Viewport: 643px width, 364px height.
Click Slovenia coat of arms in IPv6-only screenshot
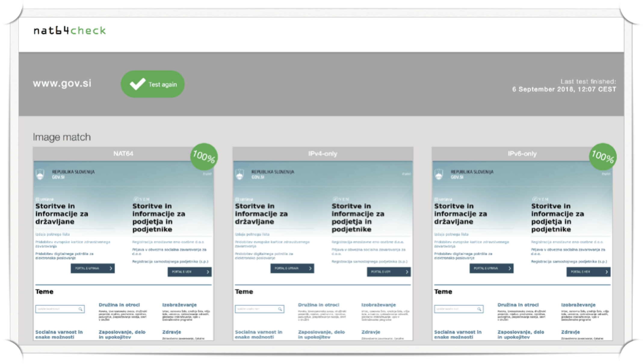point(439,174)
